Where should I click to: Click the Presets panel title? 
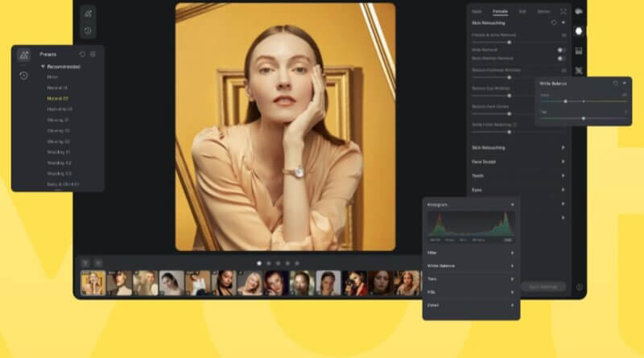click(48, 54)
